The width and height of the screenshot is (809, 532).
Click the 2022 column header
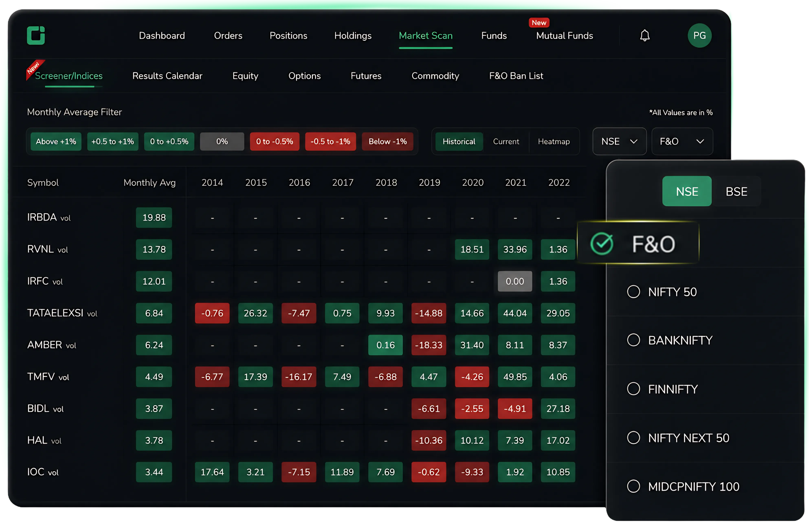pyautogui.click(x=559, y=182)
